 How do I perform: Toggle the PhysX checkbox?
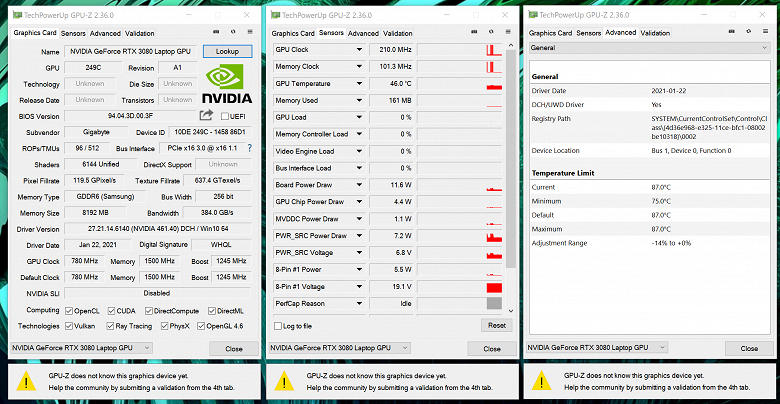(x=165, y=326)
